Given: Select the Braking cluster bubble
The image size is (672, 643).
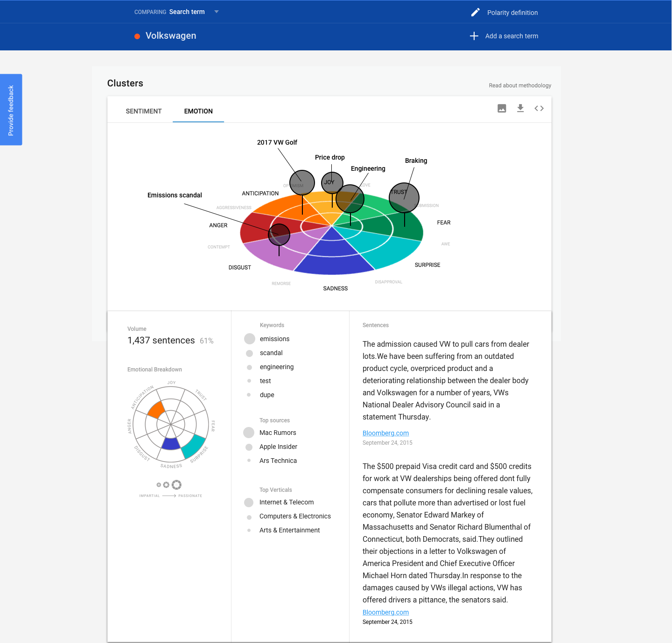Looking at the screenshot, I should click(x=404, y=198).
